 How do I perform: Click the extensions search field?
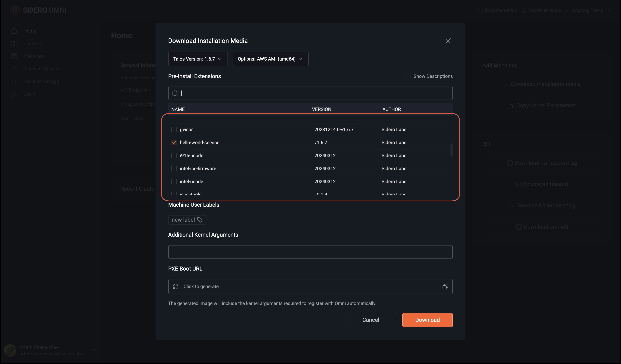pos(310,93)
